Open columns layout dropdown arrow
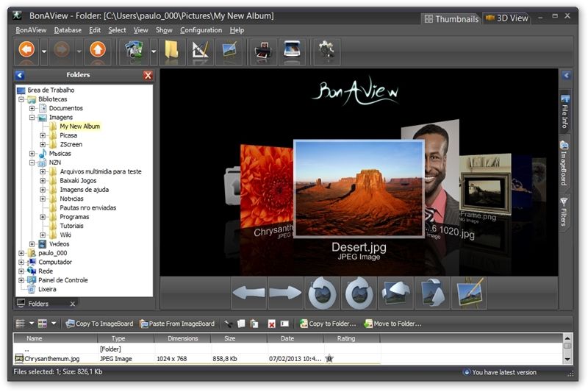The image size is (588, 392). pos(54,323)
